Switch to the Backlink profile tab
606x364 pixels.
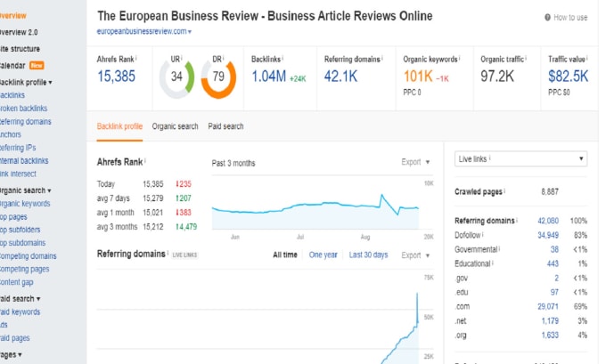coord(119,126)
